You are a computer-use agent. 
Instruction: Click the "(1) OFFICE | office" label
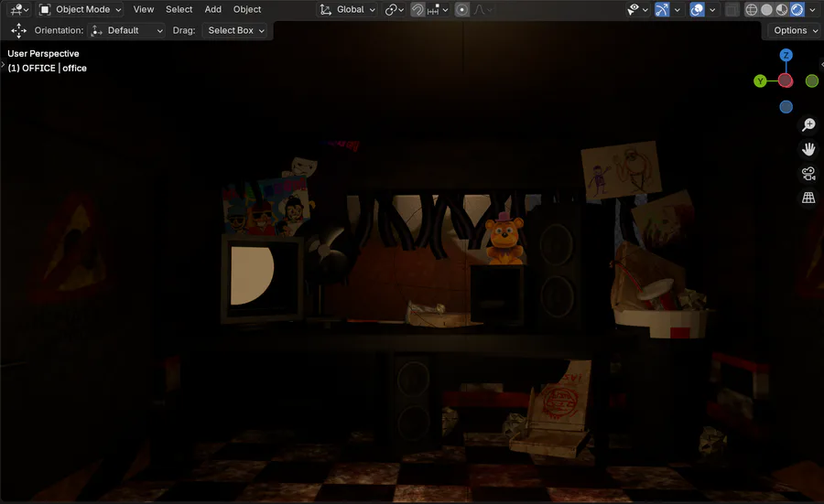(x=48, y=69)
